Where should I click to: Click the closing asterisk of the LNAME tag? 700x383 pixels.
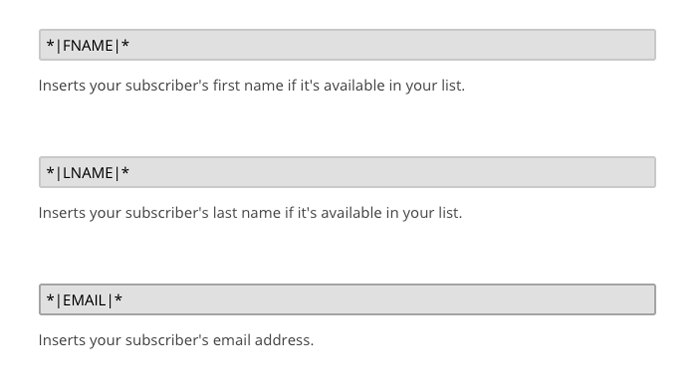pyautogui.click(x=125, y=171)
